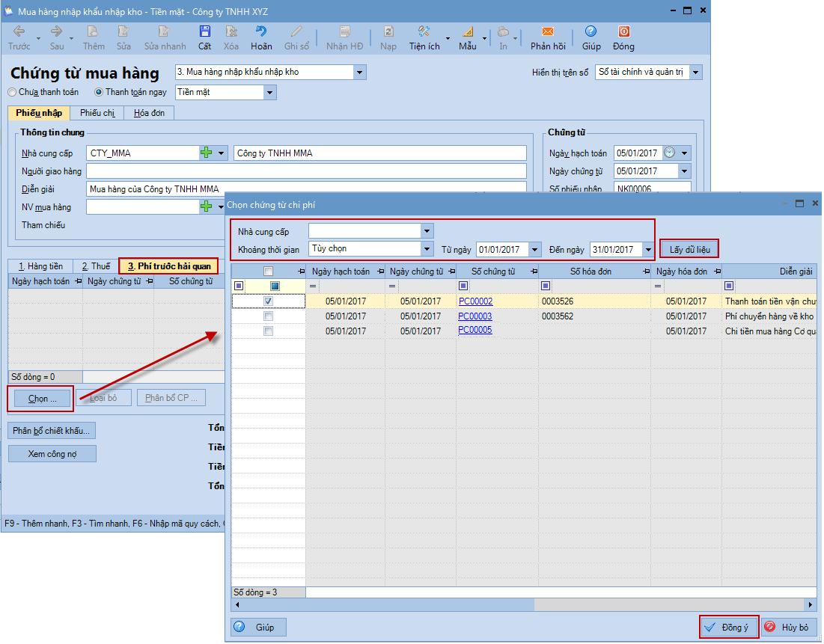
Task: Click the Lấy dữ liệu button
Action: pyautogui.click(x=689, y=249)
